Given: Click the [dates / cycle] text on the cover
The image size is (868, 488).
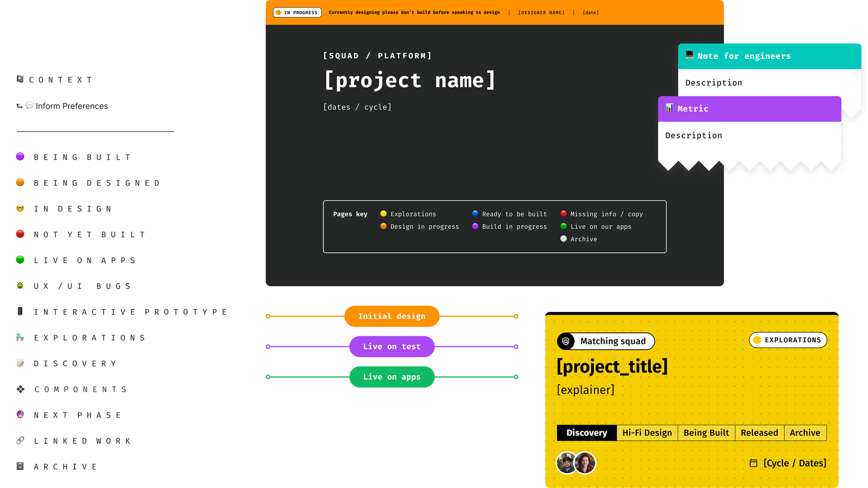Looking at the screenshot, I should tap(357, 107).
